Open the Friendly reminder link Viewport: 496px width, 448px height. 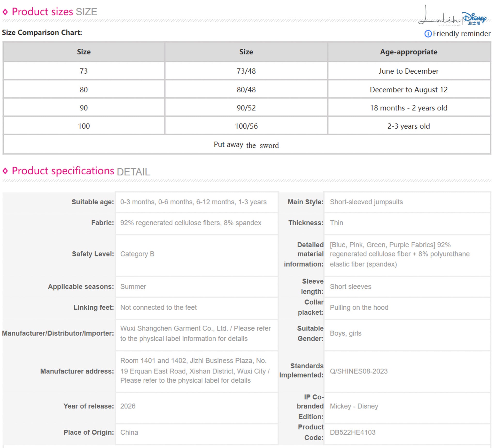coord(461,33)
